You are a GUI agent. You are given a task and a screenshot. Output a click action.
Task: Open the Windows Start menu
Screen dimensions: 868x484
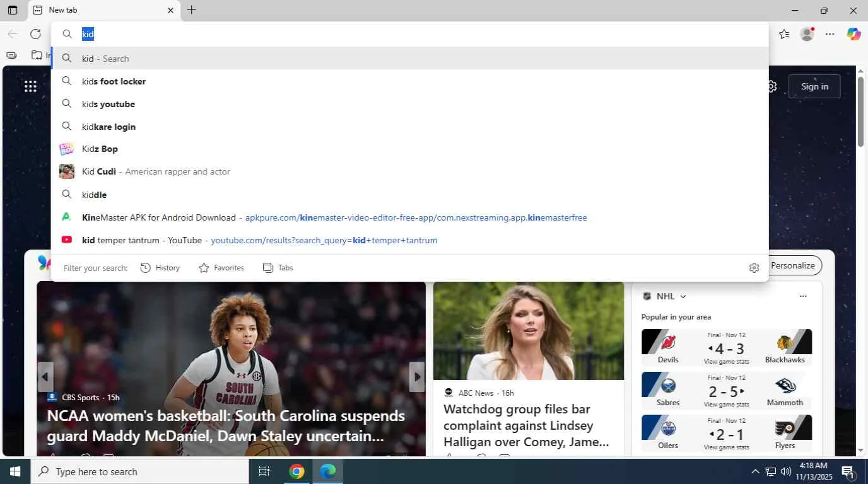tap(15, 471)
